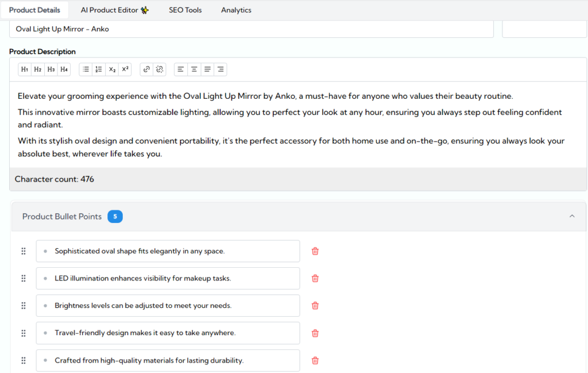Viewport: 588px width, 373px height.
Task: Align description text left
Action: pos(181,70)
